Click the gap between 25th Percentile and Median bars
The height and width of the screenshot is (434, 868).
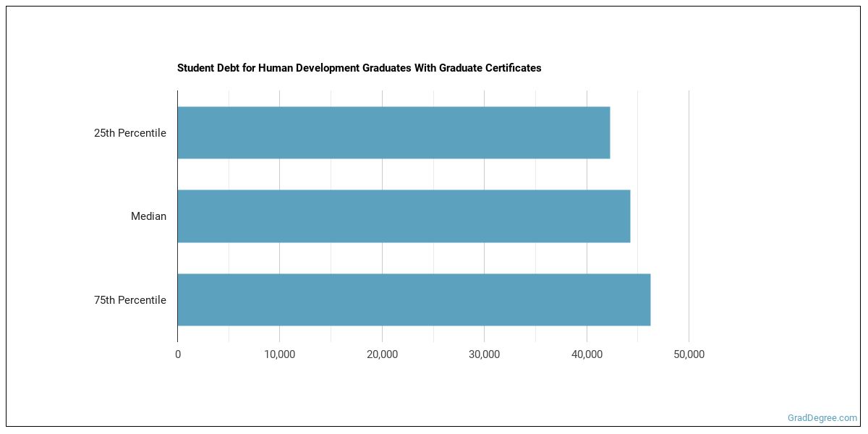pyautogui.click(x=393, y=174)
